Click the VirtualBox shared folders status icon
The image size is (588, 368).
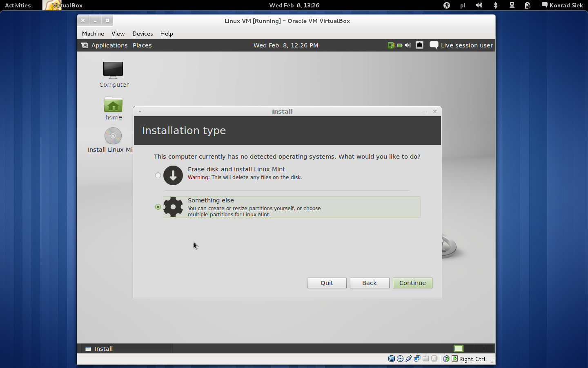click(426, 359)
